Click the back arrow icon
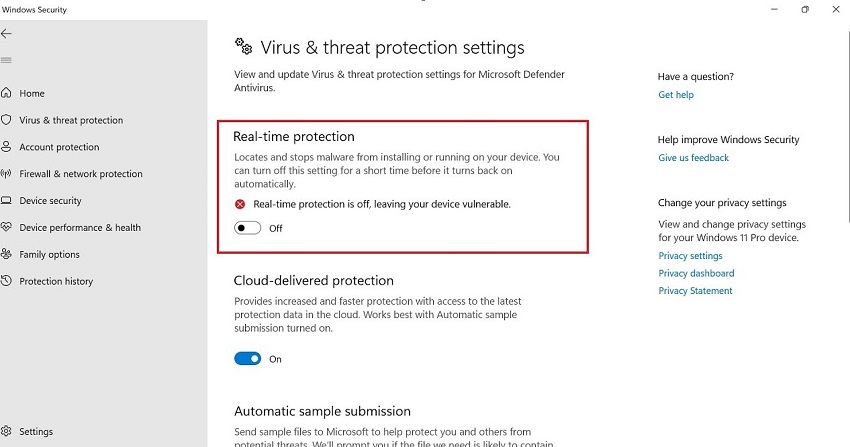The image size is (850, 447). [7, 33]
